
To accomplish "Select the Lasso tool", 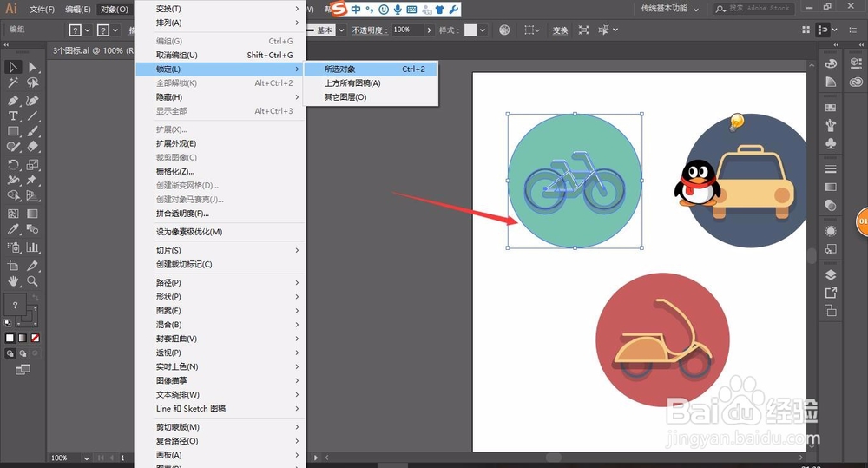I will (33, 83).
